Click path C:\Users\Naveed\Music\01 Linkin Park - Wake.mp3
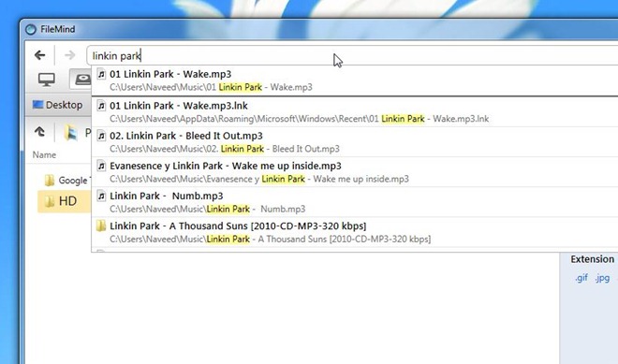 (211, 87)
